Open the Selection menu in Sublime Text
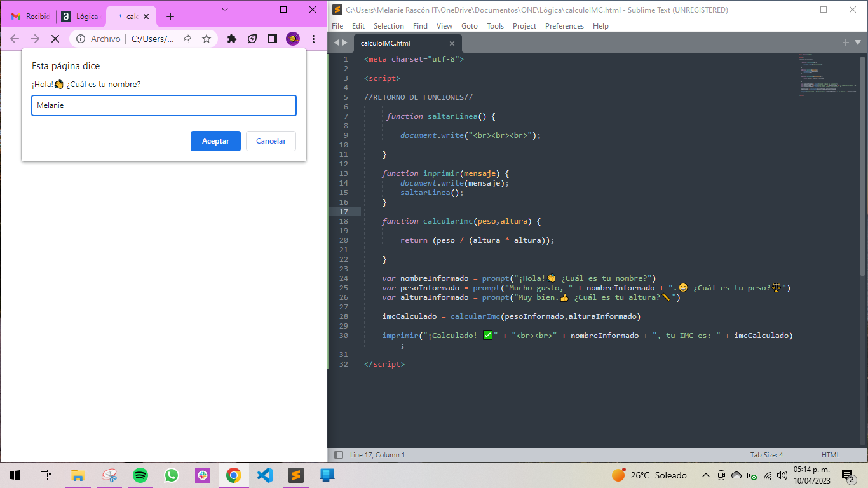 click(x=389, y=26)
